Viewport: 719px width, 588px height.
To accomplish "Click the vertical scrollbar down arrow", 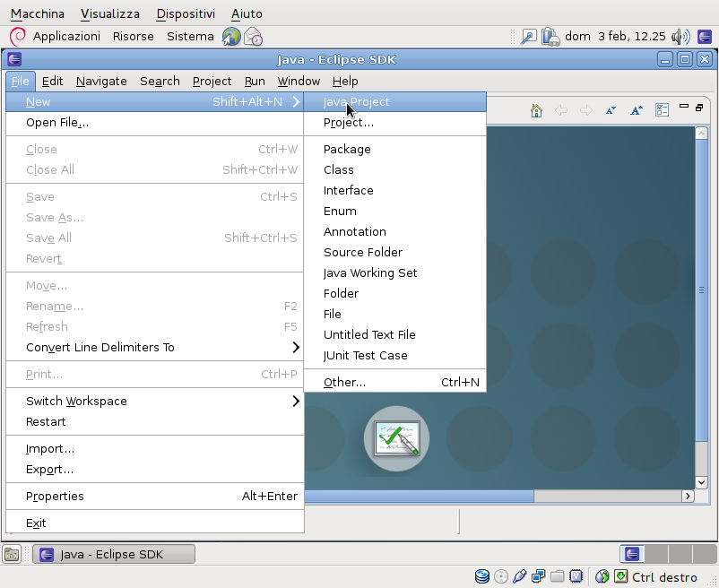I will point(701,482).
